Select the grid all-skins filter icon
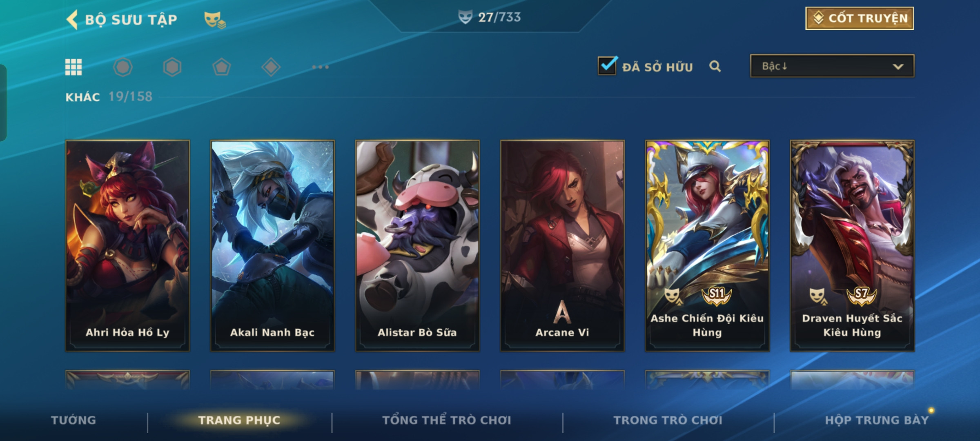 click(73, 67)
